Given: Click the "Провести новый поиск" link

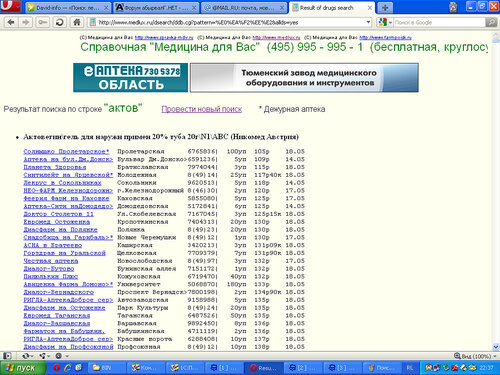Looking at the screenshot, I should click(x=202, y=109).
